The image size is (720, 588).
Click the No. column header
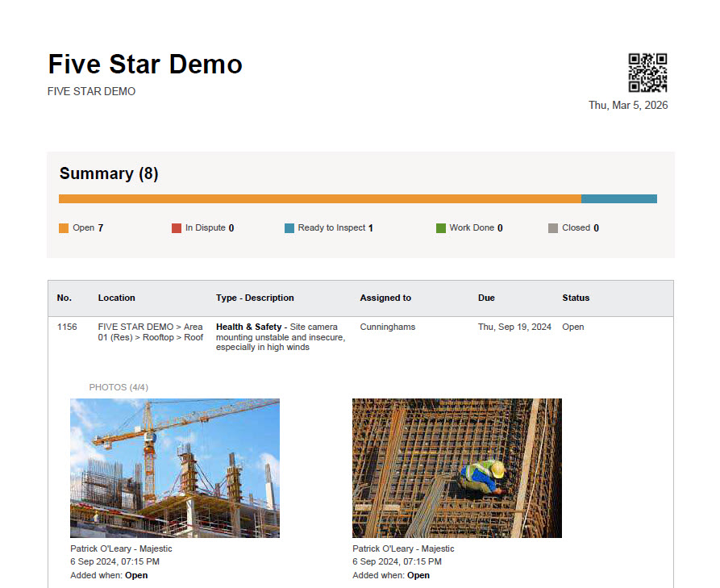[x=65, y=298]
